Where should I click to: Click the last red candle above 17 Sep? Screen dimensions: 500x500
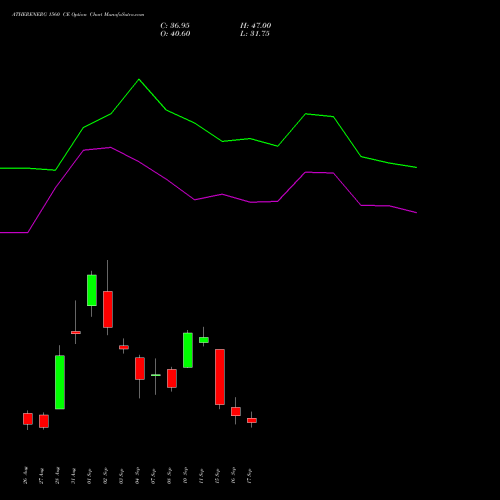(252, 420)
